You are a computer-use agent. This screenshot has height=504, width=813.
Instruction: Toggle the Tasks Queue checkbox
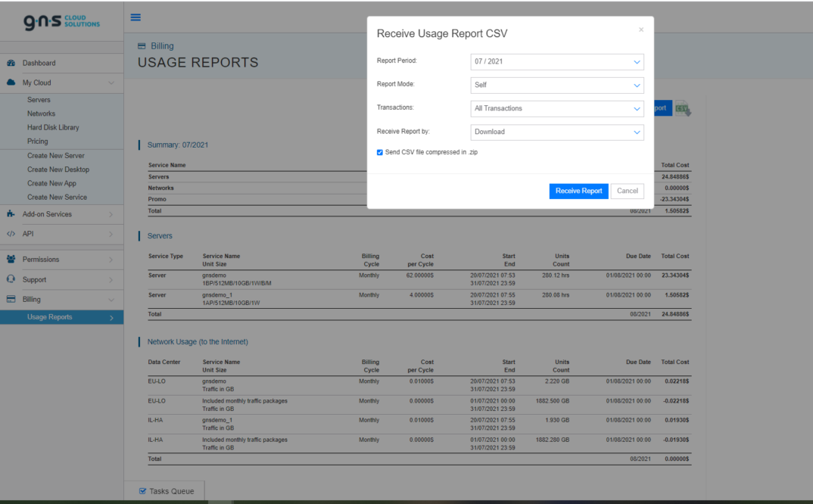pos(143,491)
